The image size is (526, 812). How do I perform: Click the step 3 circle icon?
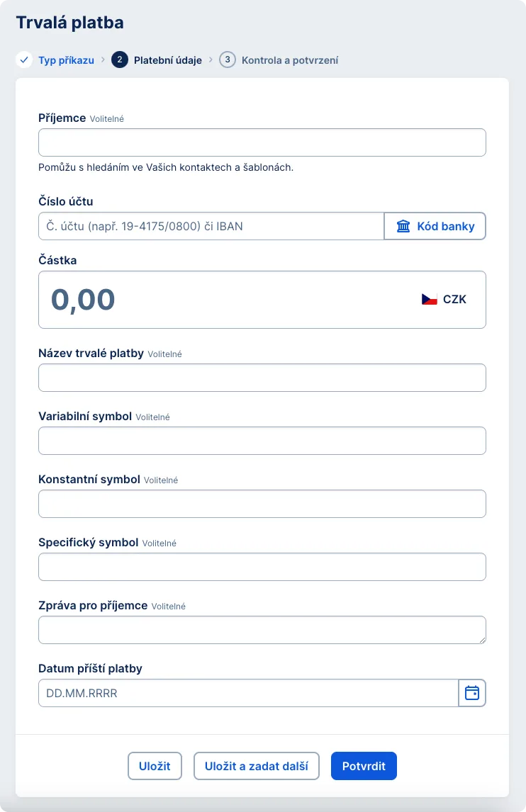click(x=227, y=60)
